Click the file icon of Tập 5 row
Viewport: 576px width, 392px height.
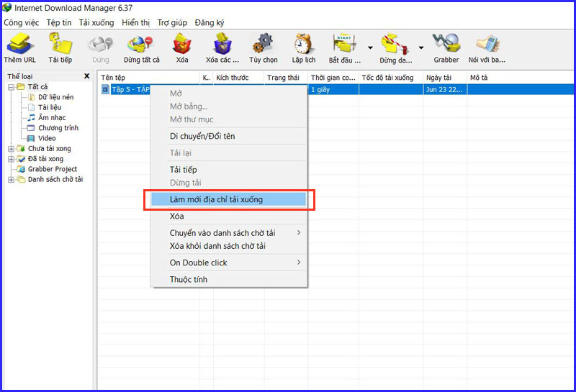[105, 89]
